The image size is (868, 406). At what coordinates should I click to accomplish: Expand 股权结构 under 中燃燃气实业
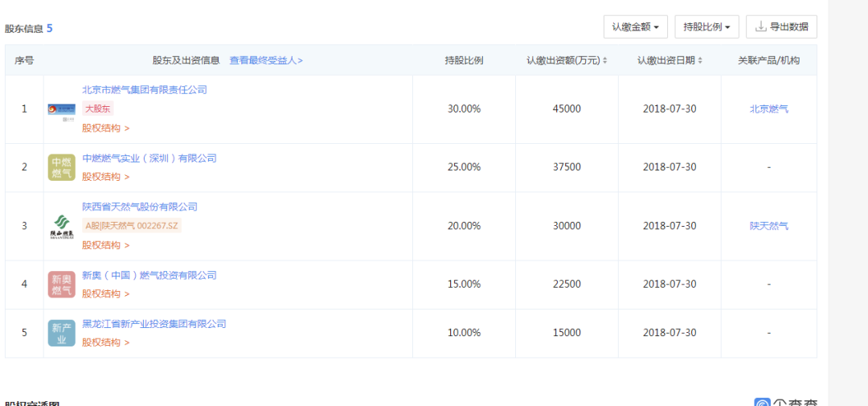(106, 177)
